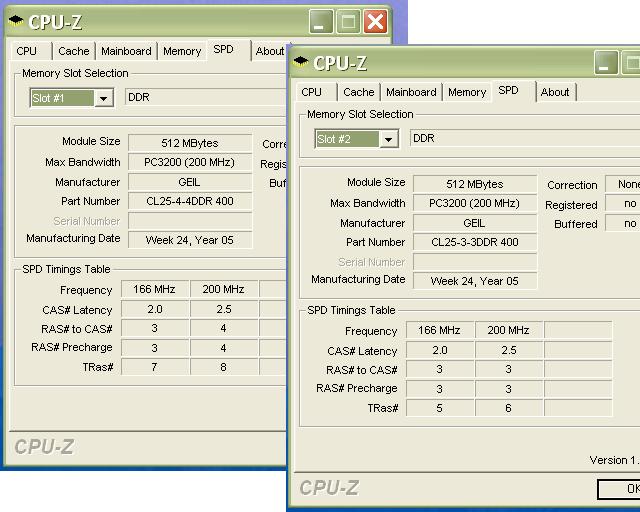Click the PC3200 (200 MHz) value in Slot #2 window

[x=475, y=203]
